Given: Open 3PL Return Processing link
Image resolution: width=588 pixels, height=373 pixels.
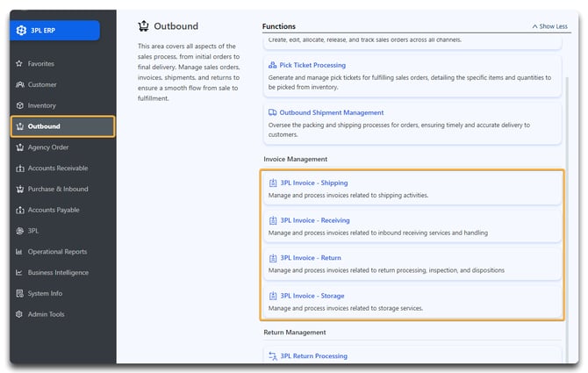Looking at the screenshot, I should click(313, 356).
